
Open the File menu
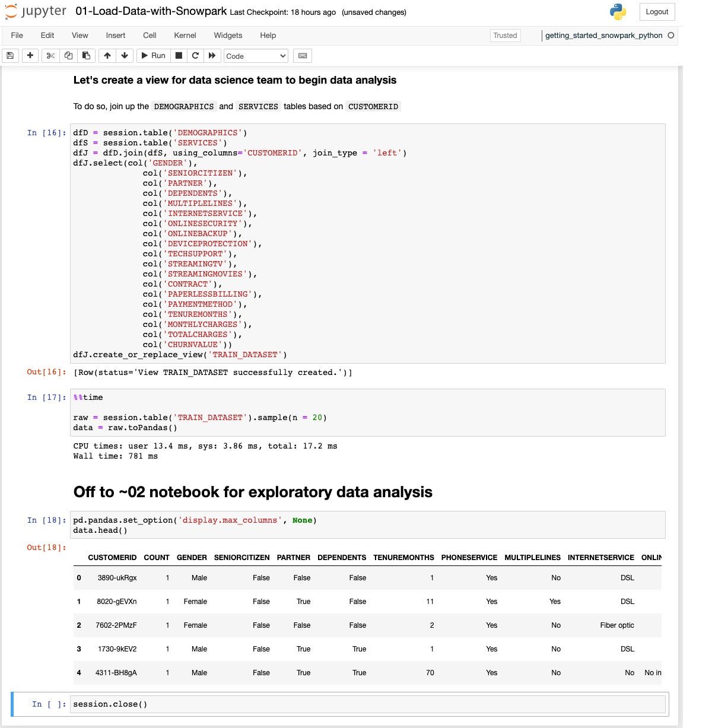(17, 36)
